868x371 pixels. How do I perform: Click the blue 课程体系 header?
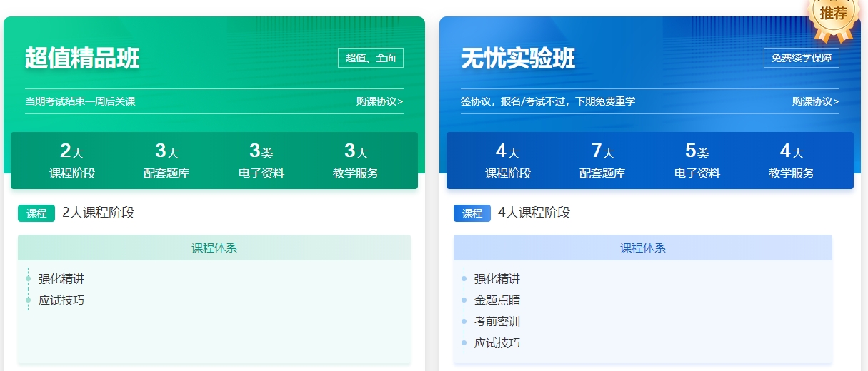pos(643,248)
